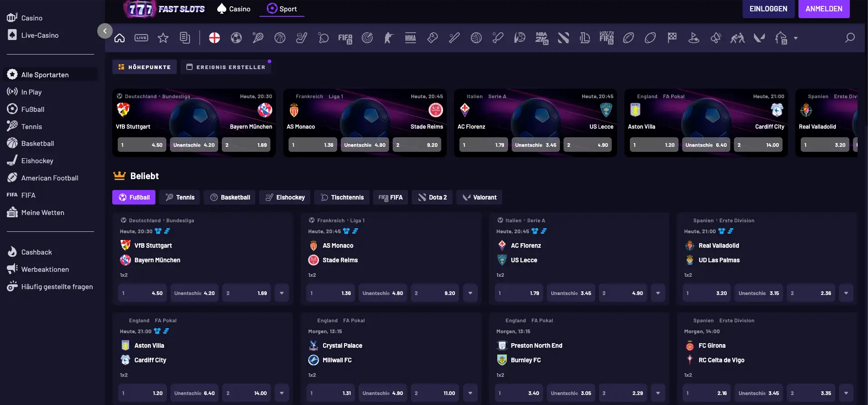Collapse the left sidebar arrow
The image size is (868, 405).
[x=105, y=31]
